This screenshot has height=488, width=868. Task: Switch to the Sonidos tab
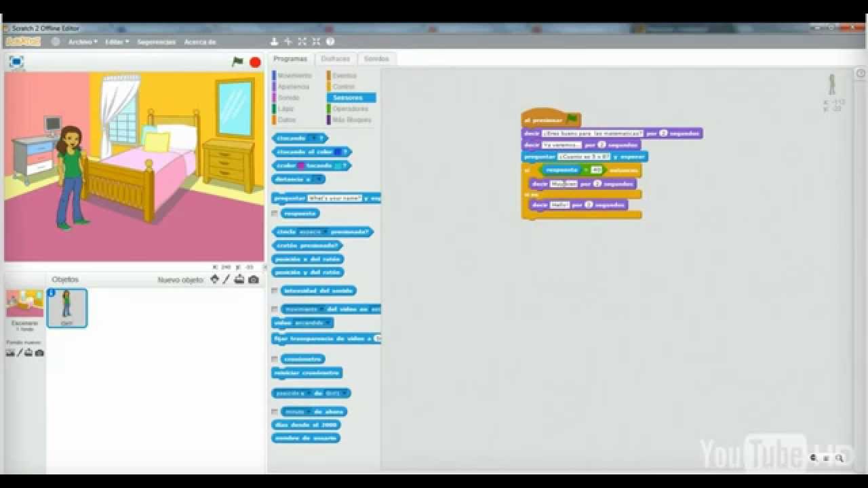tap(376, 59)
